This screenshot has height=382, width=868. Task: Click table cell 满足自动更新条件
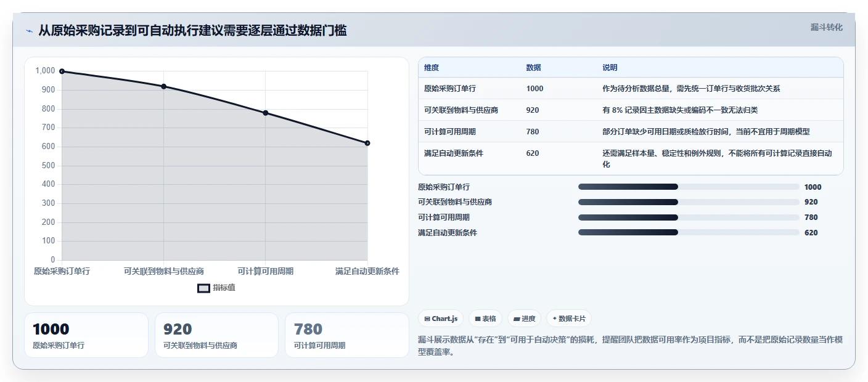[454, 153]
